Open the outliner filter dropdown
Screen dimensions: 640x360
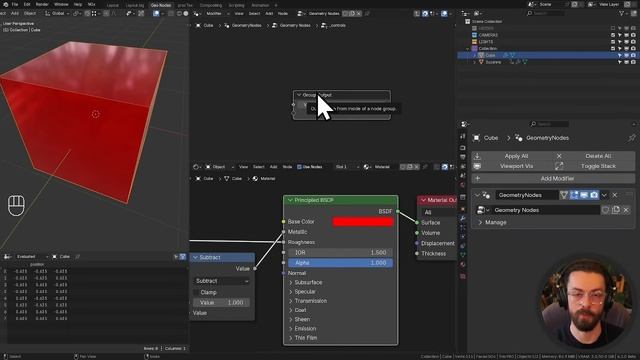click(624, 13)
